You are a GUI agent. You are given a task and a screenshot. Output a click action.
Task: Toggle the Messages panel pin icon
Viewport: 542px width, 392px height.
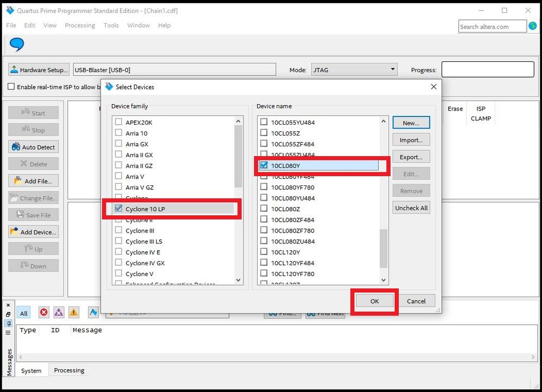click(8, 324)
